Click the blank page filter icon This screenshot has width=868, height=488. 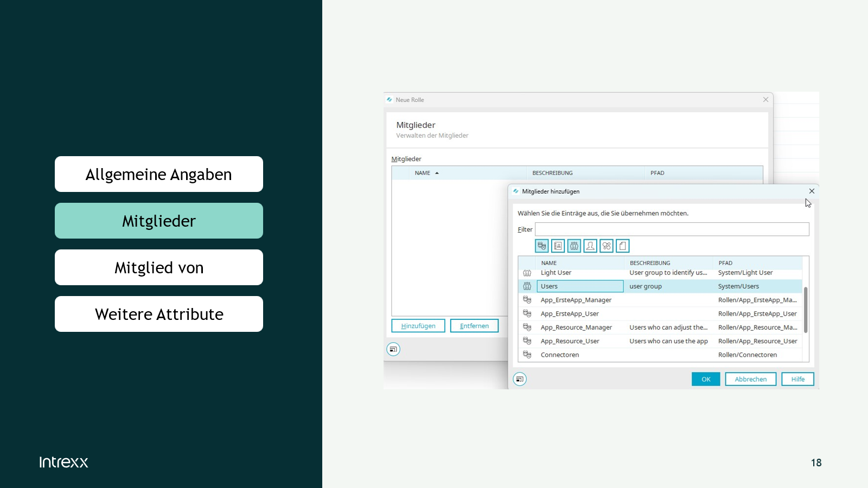(x=623, y=246)
